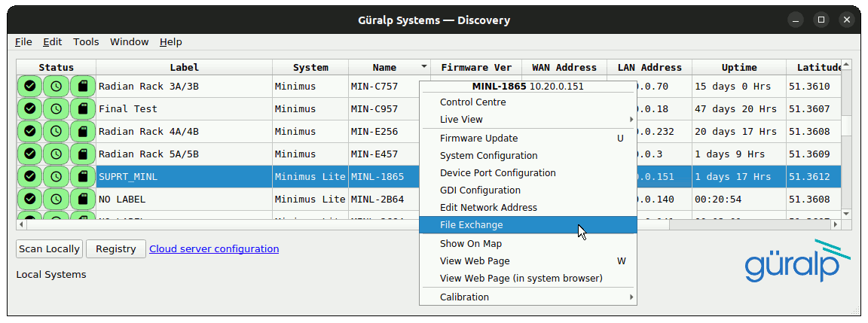
Task: Click checkmark status icon in Radian Rack 5A/5B row
Action: [30, 154]
